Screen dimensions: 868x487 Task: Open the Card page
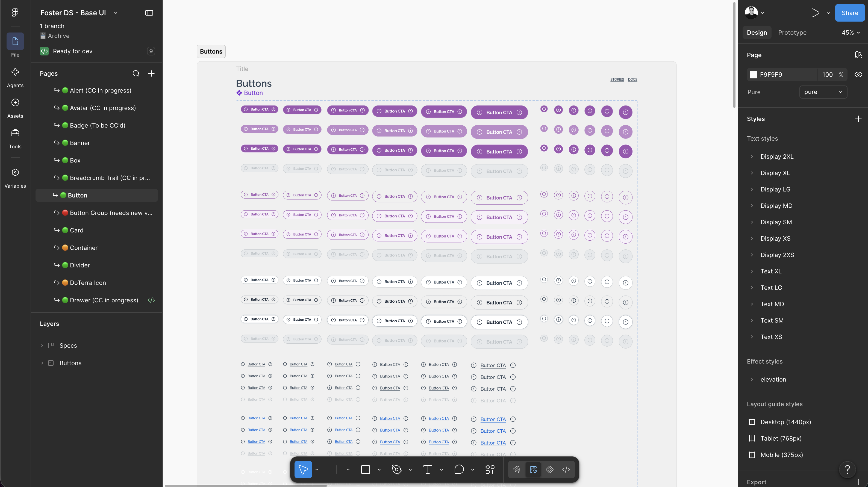(97, 230)
